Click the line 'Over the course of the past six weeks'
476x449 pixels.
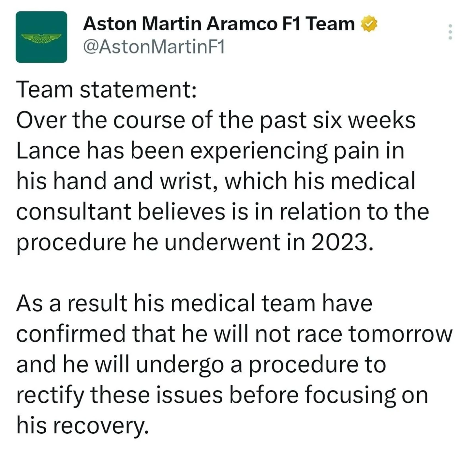[x=216, y=121]
